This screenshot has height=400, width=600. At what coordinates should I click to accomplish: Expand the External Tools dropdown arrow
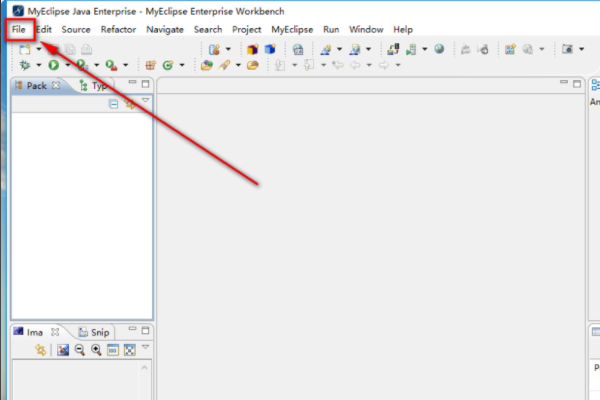click(x=126, y=65)
